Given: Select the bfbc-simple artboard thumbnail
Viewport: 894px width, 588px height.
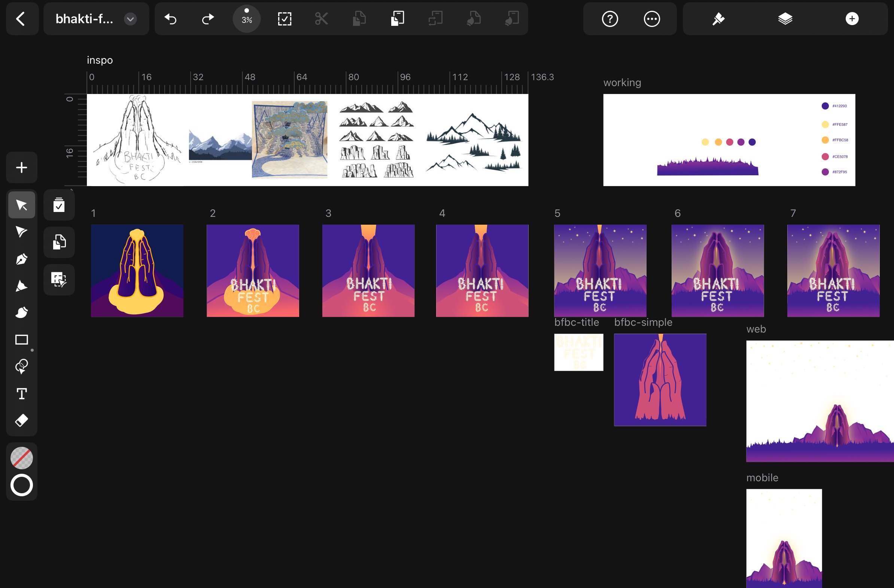Looking at the screenshot, I should pyautogui.click(x=660, y=380).
